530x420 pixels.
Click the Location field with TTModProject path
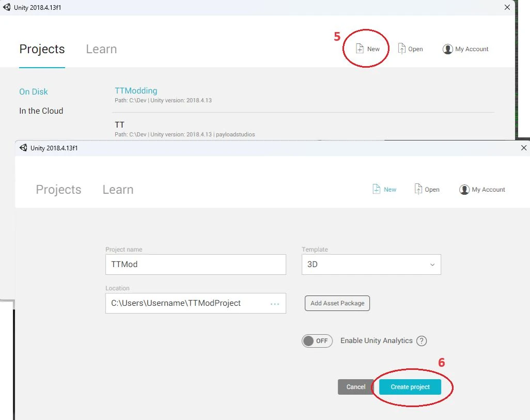click(196, 303)
